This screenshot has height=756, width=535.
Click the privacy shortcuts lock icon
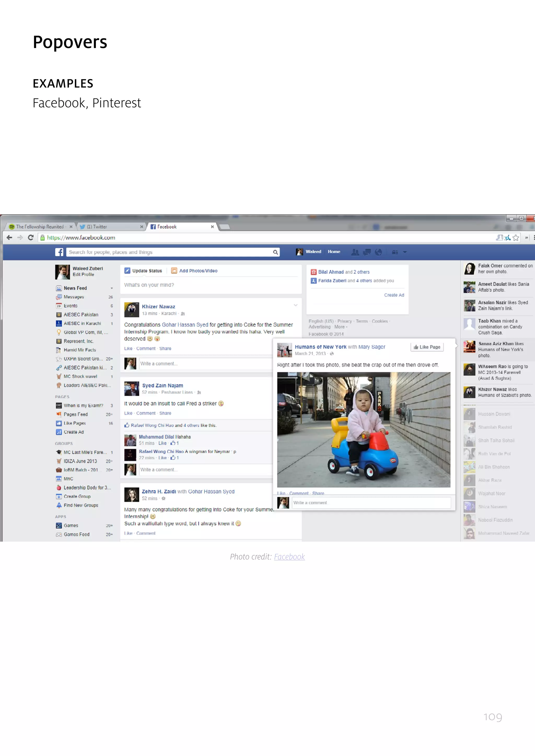(x=395, y=252)
